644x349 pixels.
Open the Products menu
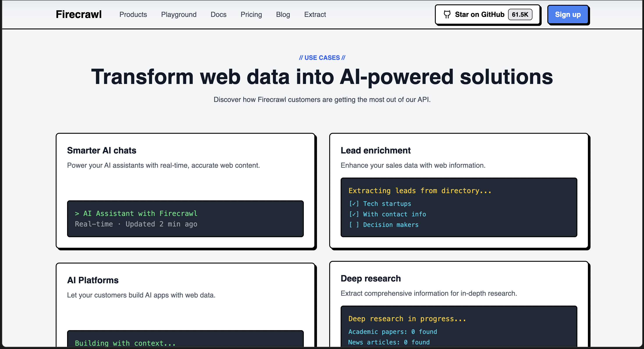(x=133, y=14)
